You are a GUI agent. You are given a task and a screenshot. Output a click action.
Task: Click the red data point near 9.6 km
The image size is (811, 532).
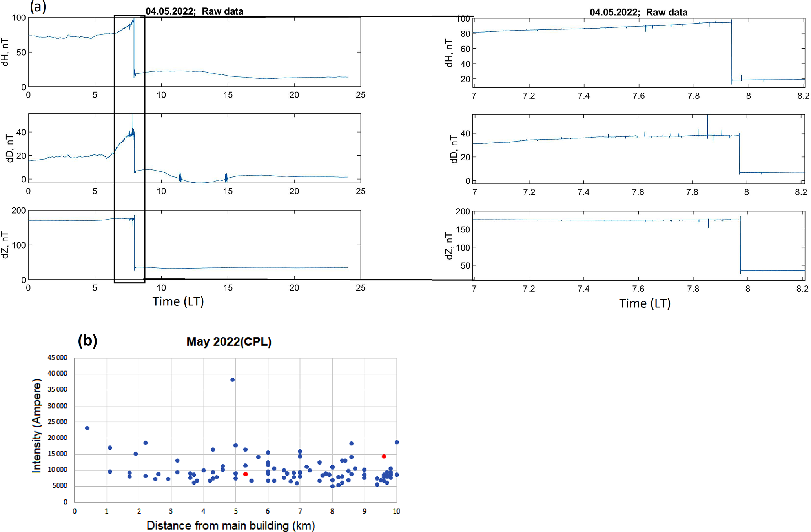pos(384,456)
